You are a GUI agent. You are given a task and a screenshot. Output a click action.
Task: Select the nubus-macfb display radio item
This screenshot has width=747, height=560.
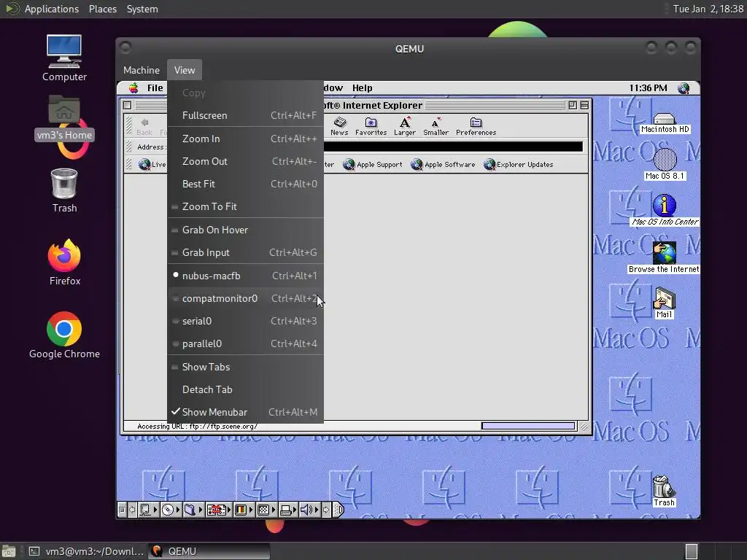click(245, 276)
